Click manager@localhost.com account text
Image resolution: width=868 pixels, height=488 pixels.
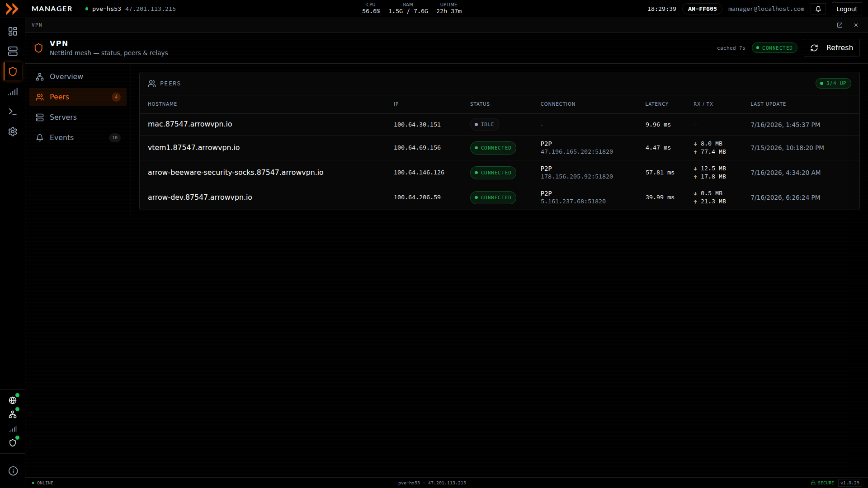(766, 9)
